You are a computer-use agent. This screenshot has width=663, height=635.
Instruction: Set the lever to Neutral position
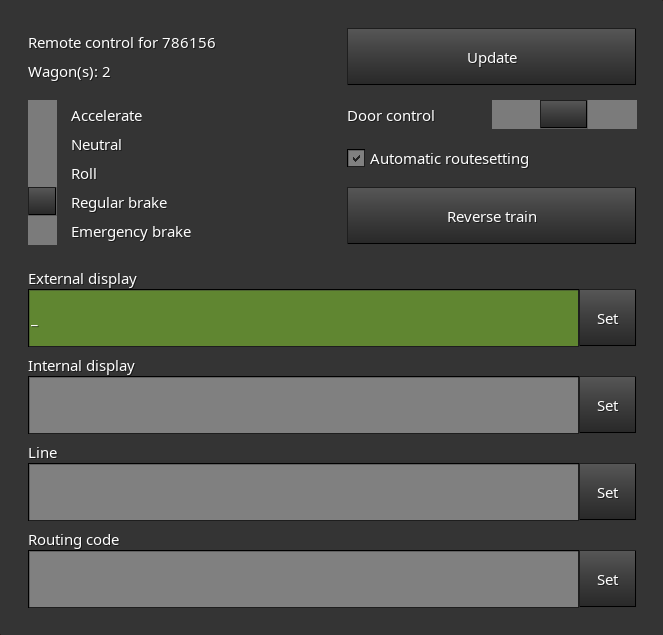[42, 145]
